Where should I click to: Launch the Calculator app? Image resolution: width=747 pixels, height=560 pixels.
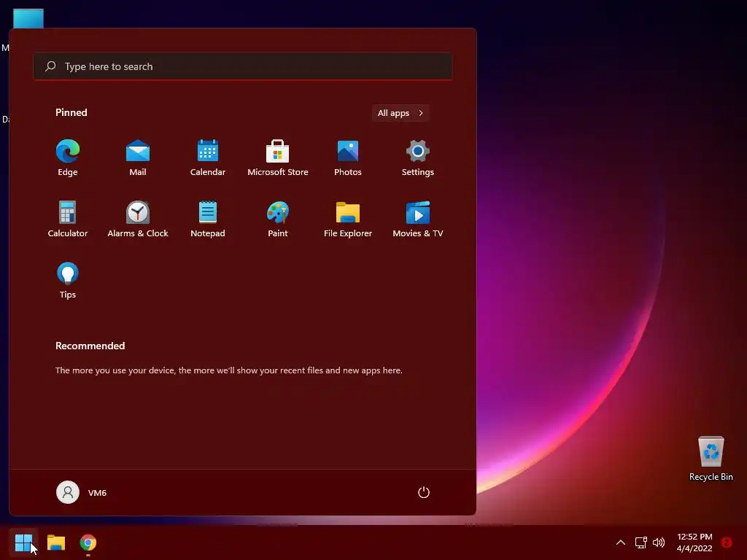pyautogui.click(x=68, y=219)
